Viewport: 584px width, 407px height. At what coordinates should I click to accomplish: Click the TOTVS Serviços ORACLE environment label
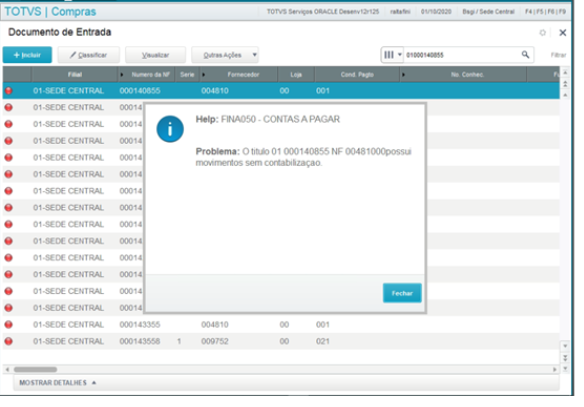[x=323, y=12]
